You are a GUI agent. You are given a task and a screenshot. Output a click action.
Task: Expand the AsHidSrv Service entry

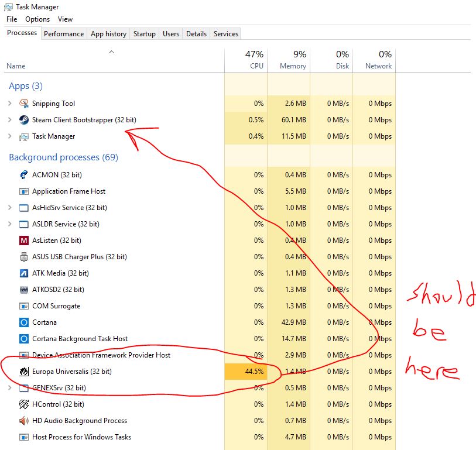[x=10, y=208]
